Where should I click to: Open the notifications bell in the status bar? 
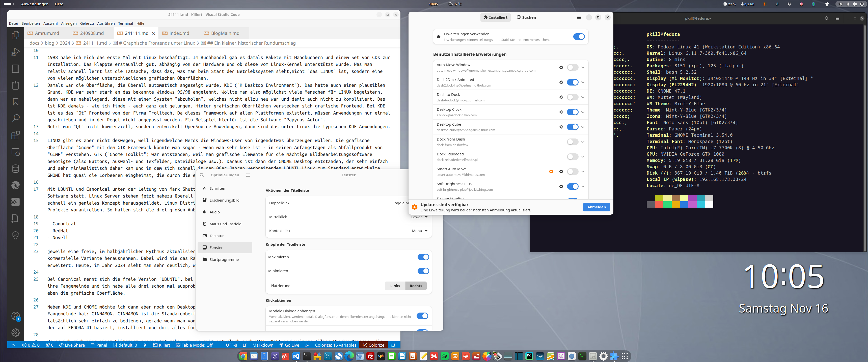point(393,345)
